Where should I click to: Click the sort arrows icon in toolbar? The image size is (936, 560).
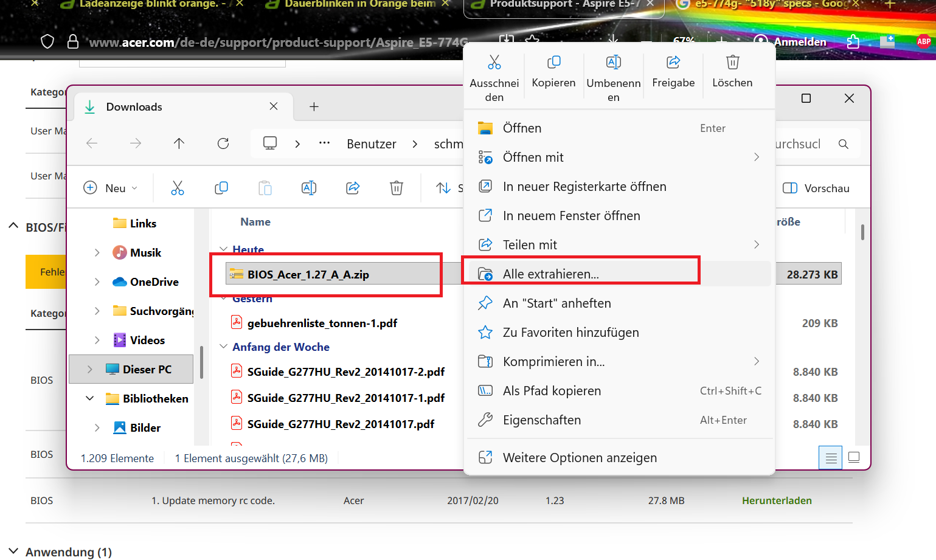click(x=443, y=188)
